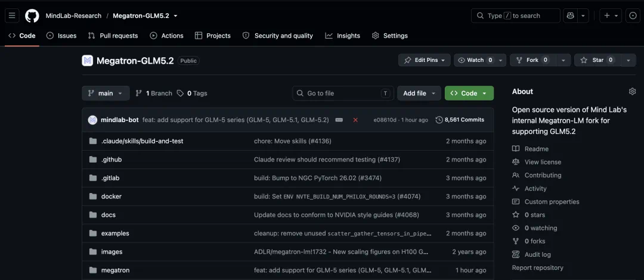The image size is (644, 280).
Task: Focus the Type / to search field
Action: coord(515,15)
